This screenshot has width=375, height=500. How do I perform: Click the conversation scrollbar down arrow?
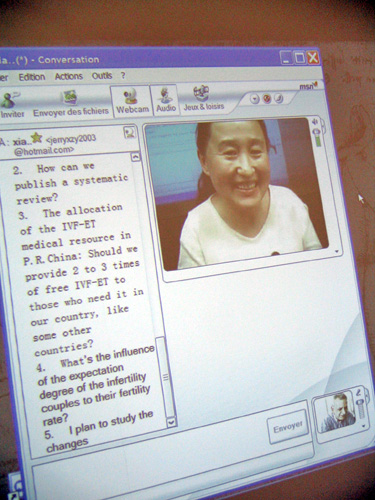pos(171,422)
